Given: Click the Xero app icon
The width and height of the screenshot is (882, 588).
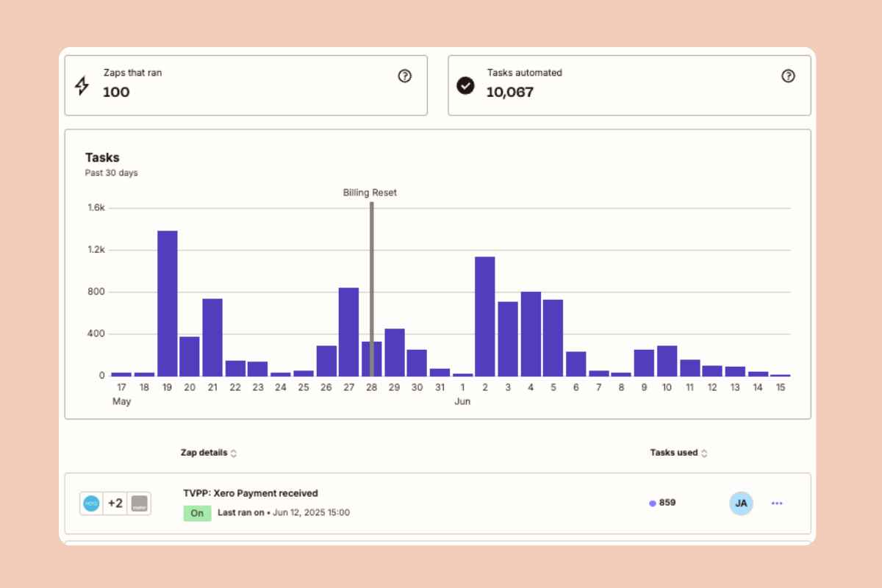Looking at the screenshot, I should pos(91,503).
